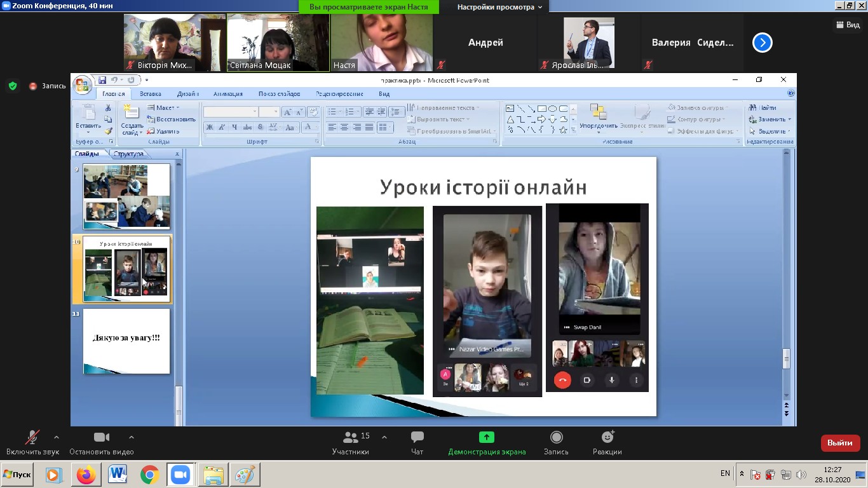Show next video participants with arrow
Image resolution: width=868 pixels, height=488 pixels.
point(762,43)
